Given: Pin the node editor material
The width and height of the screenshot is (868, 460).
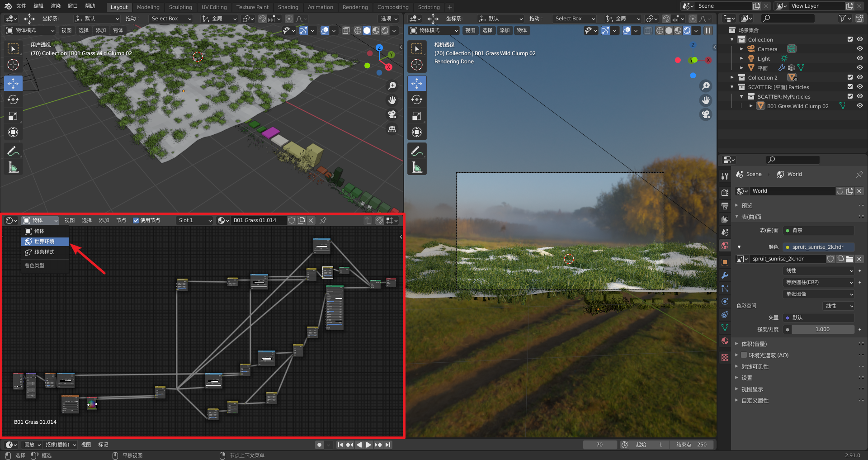Looking at the screenshot, I should (x=323, y=220).
